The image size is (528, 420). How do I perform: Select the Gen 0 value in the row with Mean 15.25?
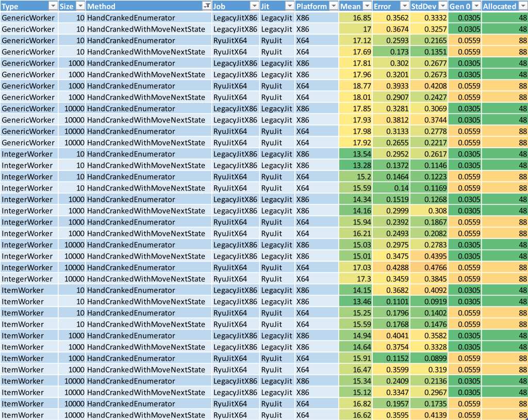tap(465, 313)
